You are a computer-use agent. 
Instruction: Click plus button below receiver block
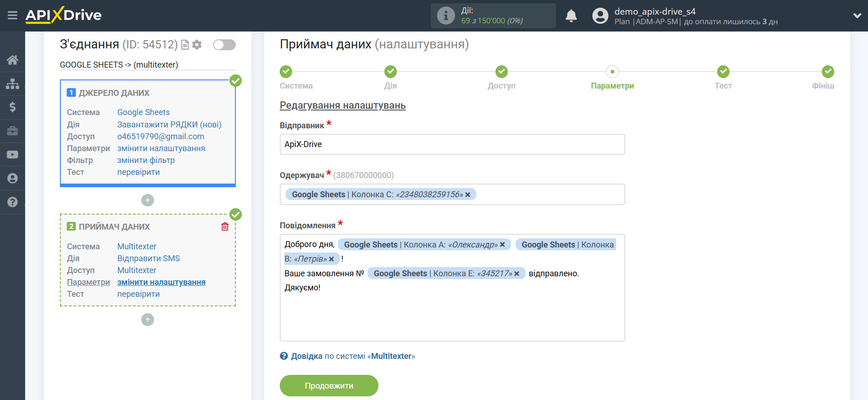click(148, 319)
